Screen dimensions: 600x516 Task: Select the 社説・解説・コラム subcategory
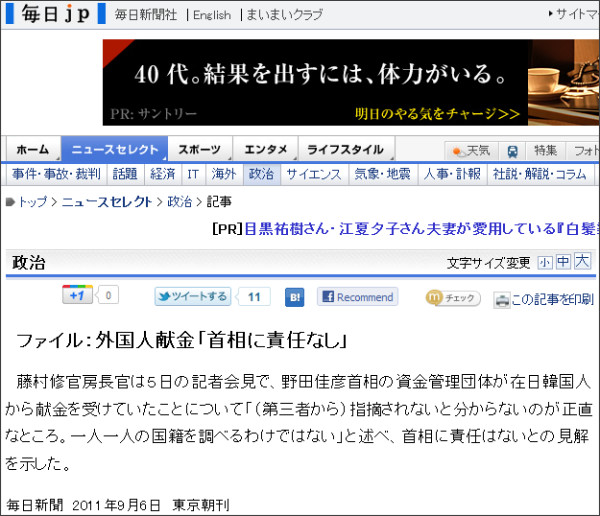[540, 174]
